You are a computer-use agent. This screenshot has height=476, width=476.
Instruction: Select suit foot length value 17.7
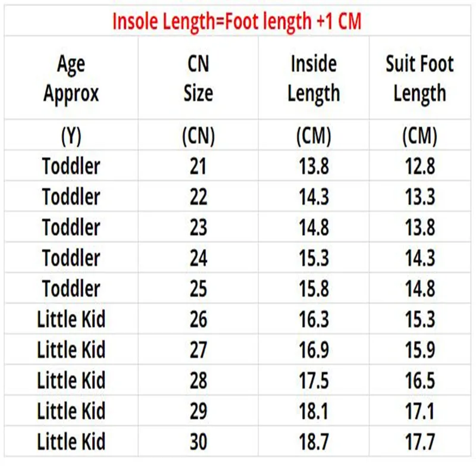point(419,442)
